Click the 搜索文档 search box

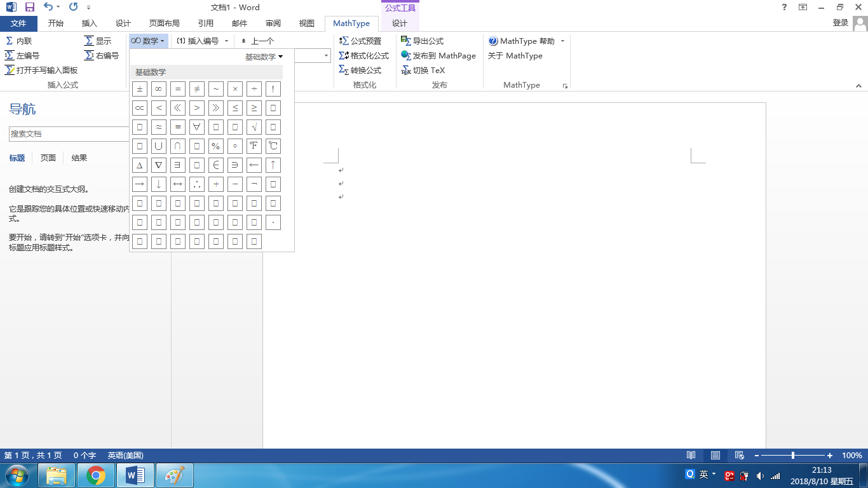coord(69,134)
